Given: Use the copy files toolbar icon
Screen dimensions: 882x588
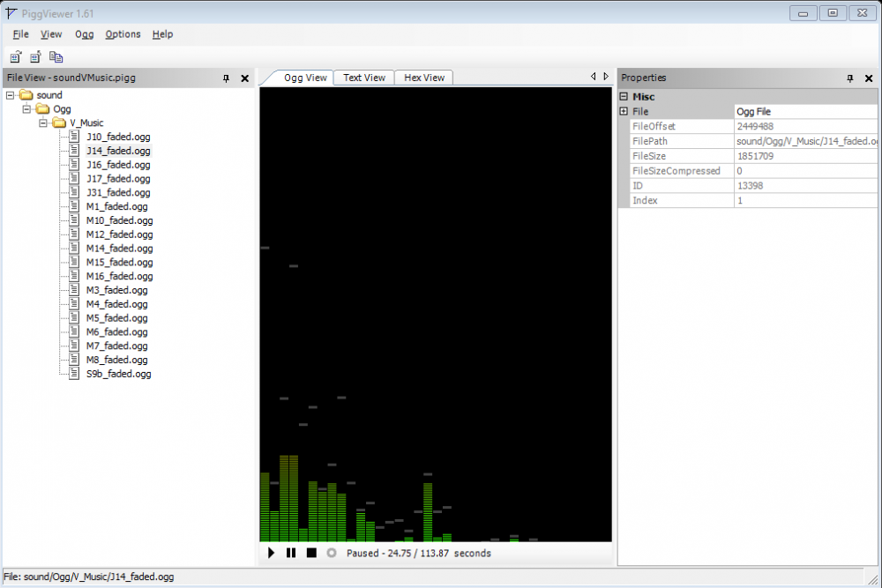Looking at the screenshot, I should [x=56, y=56].
